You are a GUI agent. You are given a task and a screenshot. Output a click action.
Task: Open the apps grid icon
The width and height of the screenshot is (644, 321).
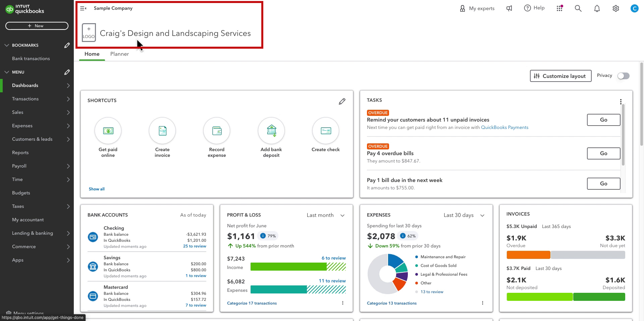[x=559, y=8]
